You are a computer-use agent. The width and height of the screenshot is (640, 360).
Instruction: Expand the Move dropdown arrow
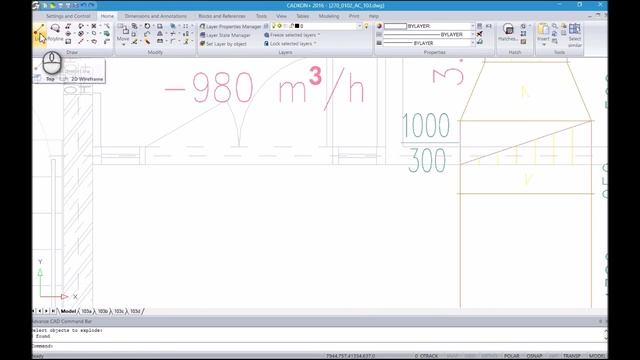(x=123, y=44)
